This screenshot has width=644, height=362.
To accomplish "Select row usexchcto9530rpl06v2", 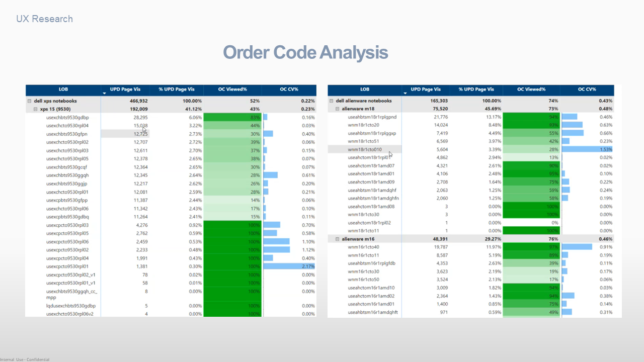I will tap(171, 314).
